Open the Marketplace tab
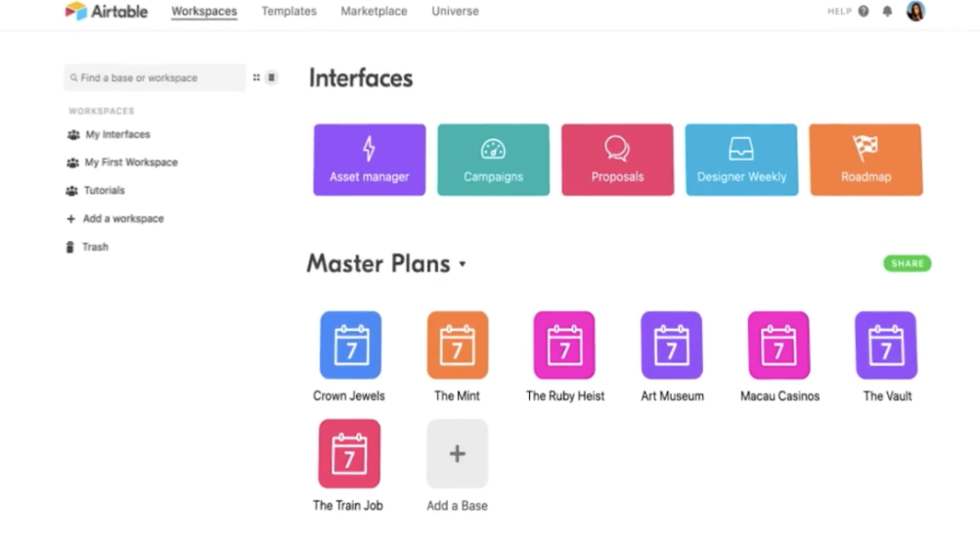This screenshot has height=552, width=980. pyautogui.click(x=374, y=12)
